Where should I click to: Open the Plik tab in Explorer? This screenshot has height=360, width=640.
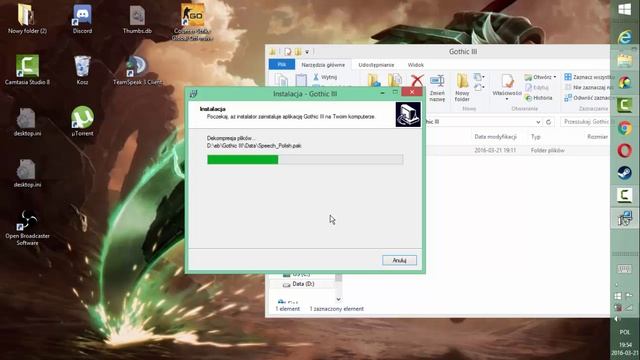point(282,64)
